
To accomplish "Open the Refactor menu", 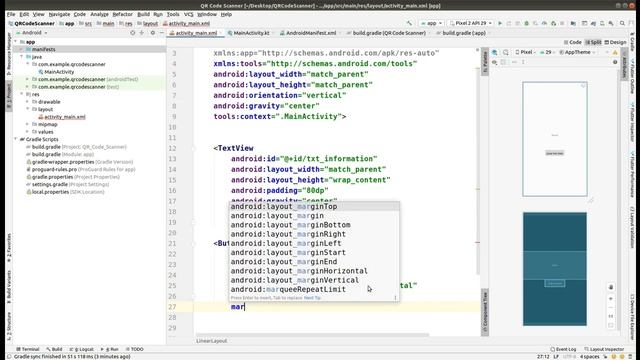I will point(122,14).
